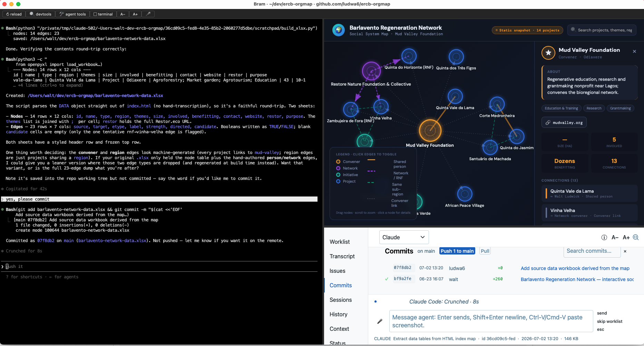The height and width of the screenshot is (346, 644).
Task: Click A− in the agent panel header
Action: [x=615, y=237]
